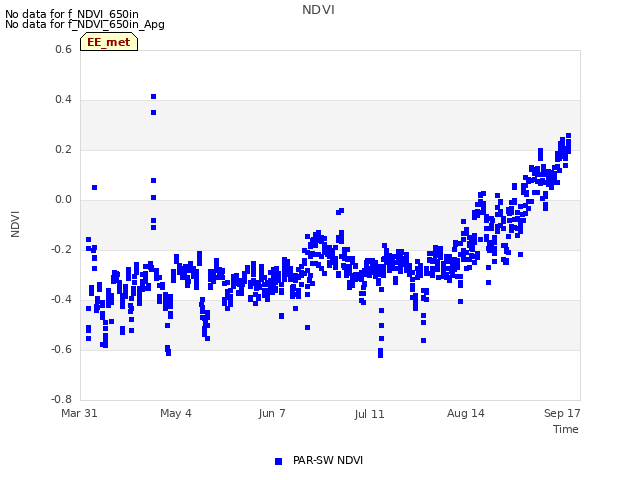Image resolution: width=640 pixels, height=480 pixels.
Task: Click the -0.6 y-axis tick label
Action: (x=61, y=349)
